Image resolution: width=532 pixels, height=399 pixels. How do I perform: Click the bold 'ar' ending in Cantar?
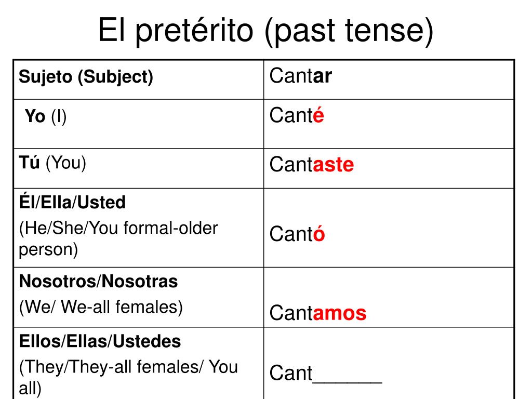[x=322, y=76]
